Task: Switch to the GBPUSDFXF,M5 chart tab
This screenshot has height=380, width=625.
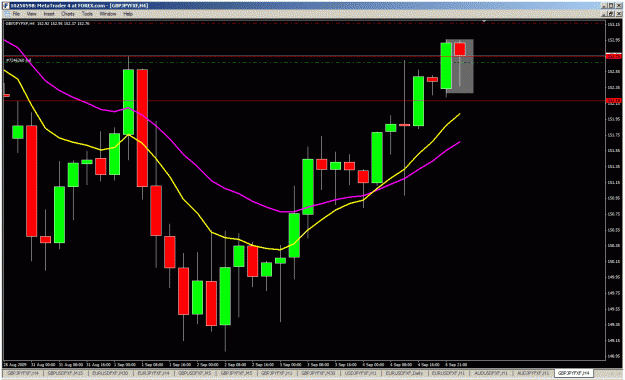Action: point(195,373)
